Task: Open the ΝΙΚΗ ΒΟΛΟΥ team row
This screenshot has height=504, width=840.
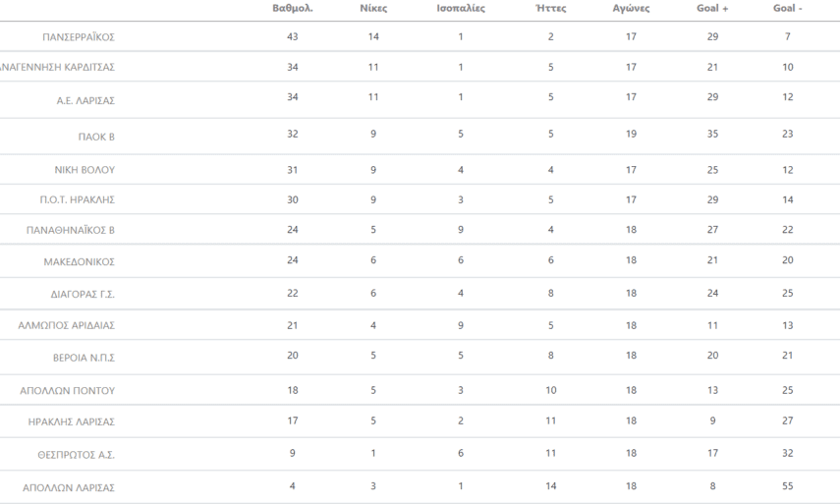Action: pyautogui.click(x=84, y=170)
